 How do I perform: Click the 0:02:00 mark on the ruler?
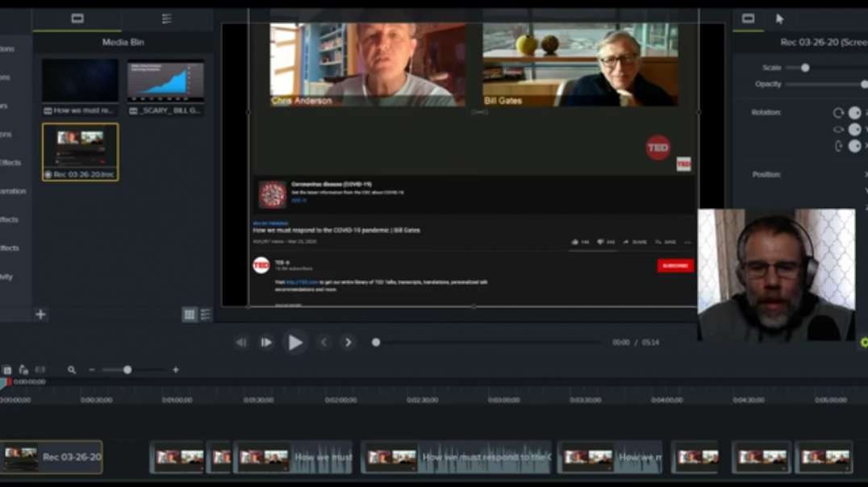pos(340,400)
